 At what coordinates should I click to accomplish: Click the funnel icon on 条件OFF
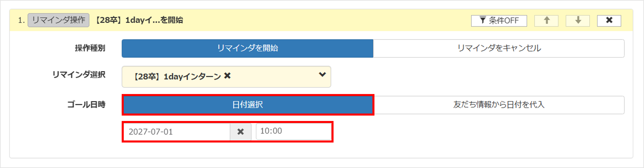pyautogui.click(x=483, y=20)
